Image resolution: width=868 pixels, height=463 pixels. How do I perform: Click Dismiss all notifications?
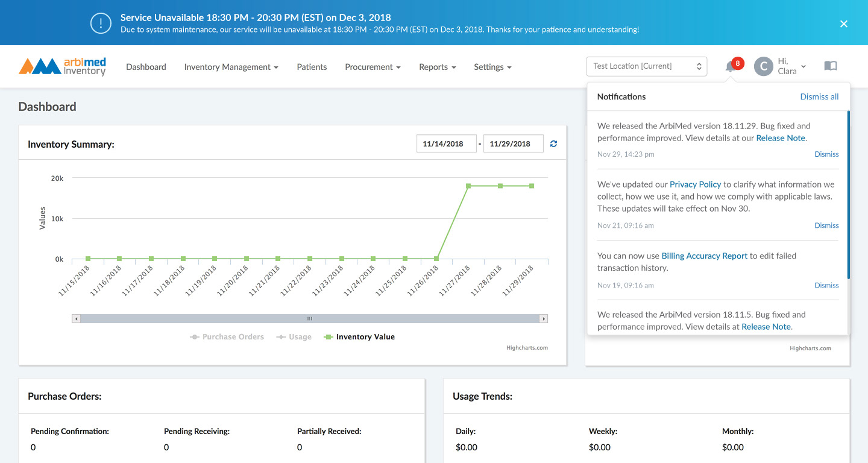point(819,96)
